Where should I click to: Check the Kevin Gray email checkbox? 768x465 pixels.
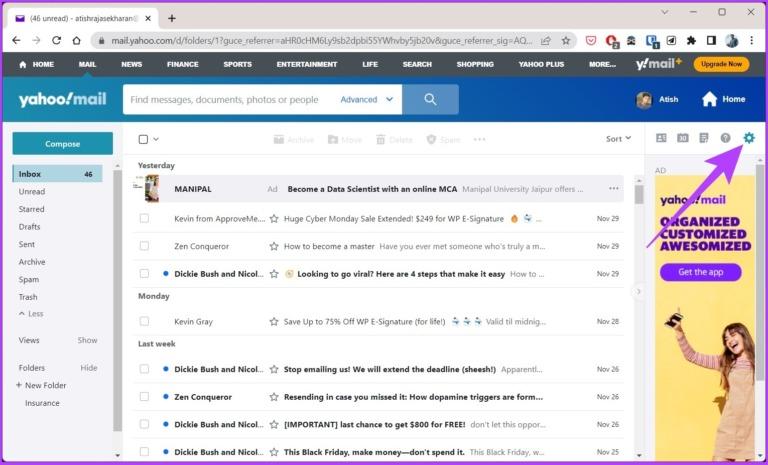(x=144, y=321)
